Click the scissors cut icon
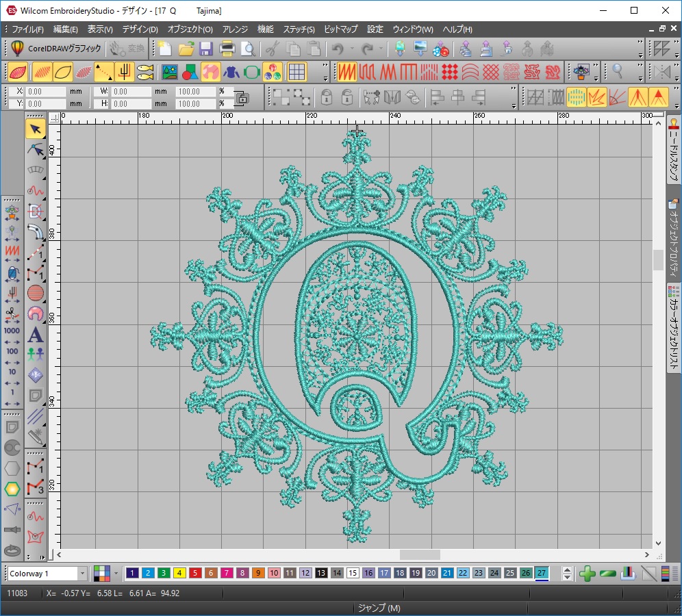Screen dimensions: 682x616 273,49
